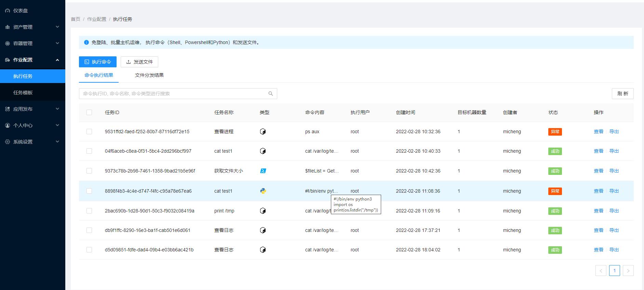Click shell type icon for task d5d09851
This screenshot has height=290, width=644.
[x=263, y=250]
